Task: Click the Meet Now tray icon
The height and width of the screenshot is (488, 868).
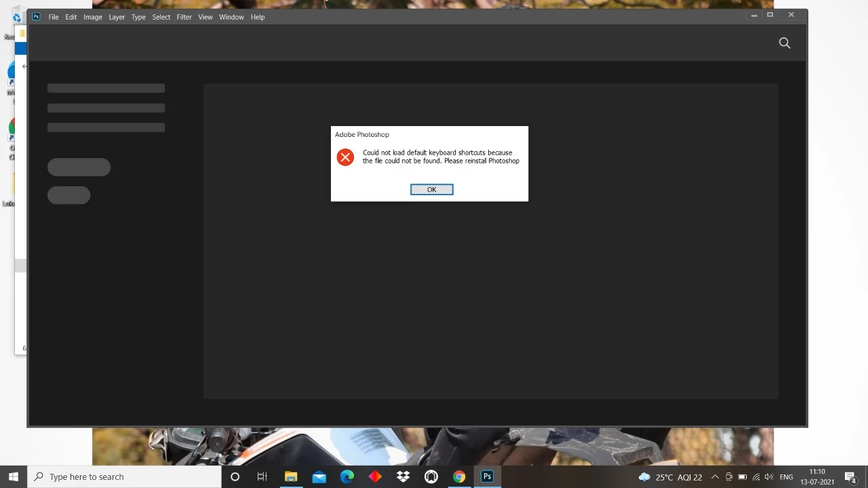Action: tap(729, 477)
